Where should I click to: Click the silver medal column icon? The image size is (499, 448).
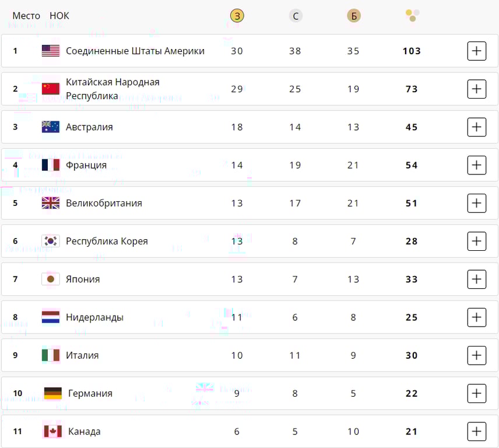point(296,16)
